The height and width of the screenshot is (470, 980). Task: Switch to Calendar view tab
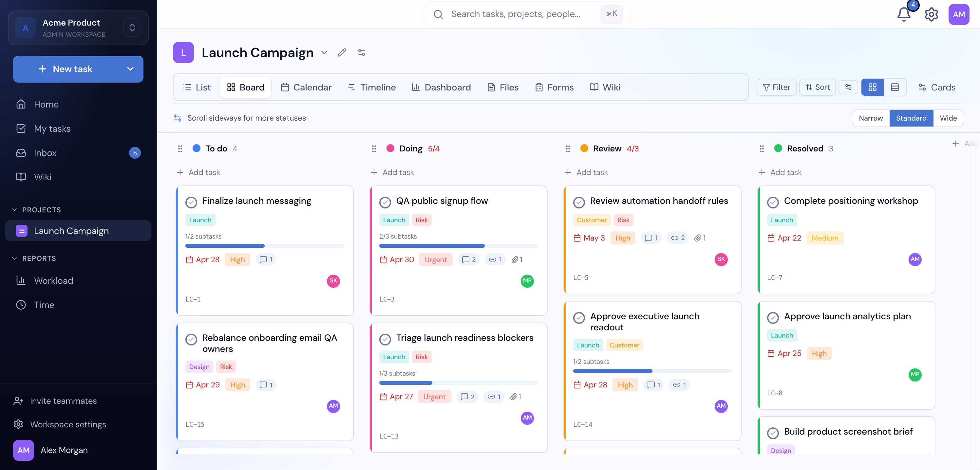306,87
